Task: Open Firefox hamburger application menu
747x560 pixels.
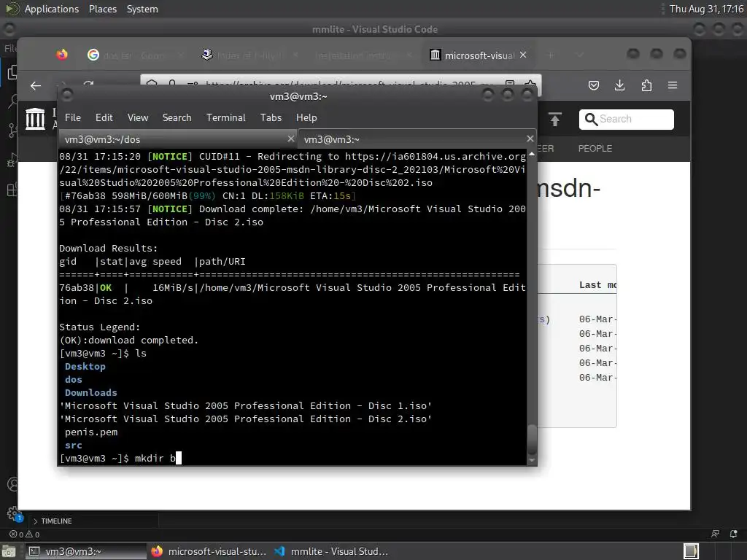Action: click(673, 86)
